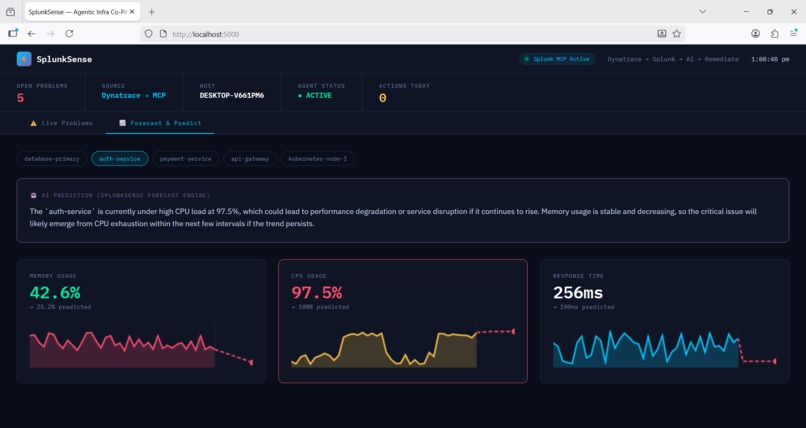806x428 pixels.
Task: Click the 25.2% predicted label
Action: pyautogui.click(x=60, y=307)
